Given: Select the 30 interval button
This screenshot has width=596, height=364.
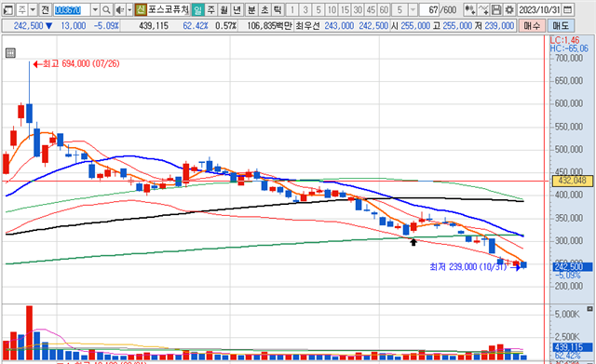Looking at the screenshot, I should 358,9.
